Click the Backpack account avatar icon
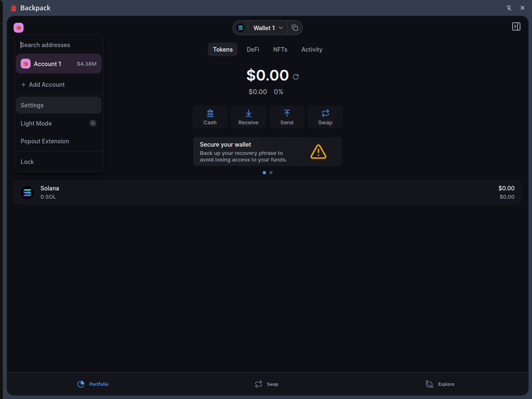 [x=19, y=28]
